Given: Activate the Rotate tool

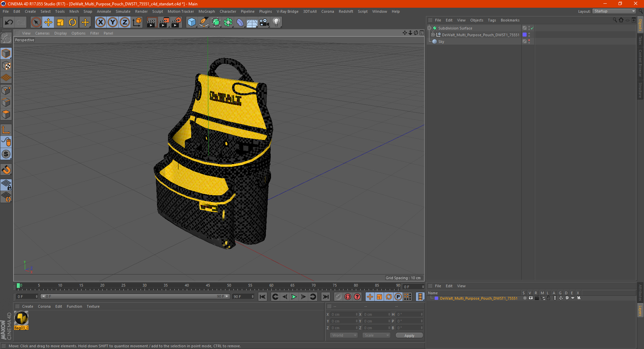Looking at the screenshot, I should click(x=72, y=22).
